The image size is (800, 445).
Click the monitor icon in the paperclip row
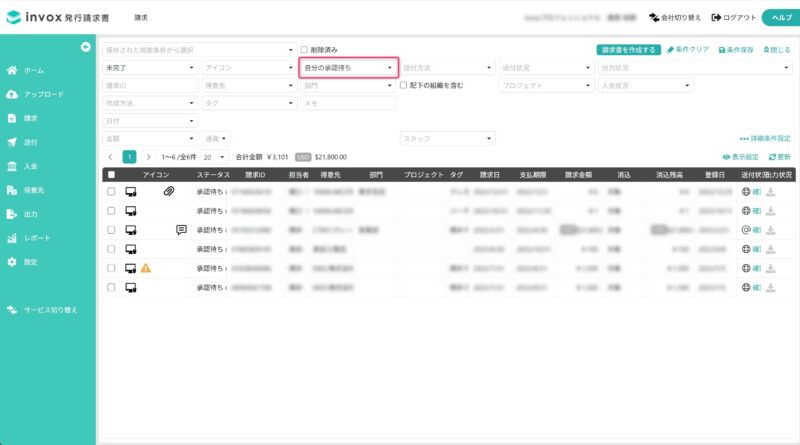point(131,191)
